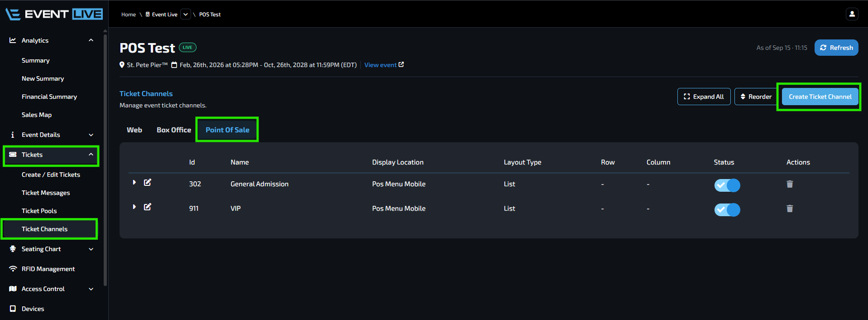Expand the Event Details chevron
This screenshot has width=868, height=320.
91,135
